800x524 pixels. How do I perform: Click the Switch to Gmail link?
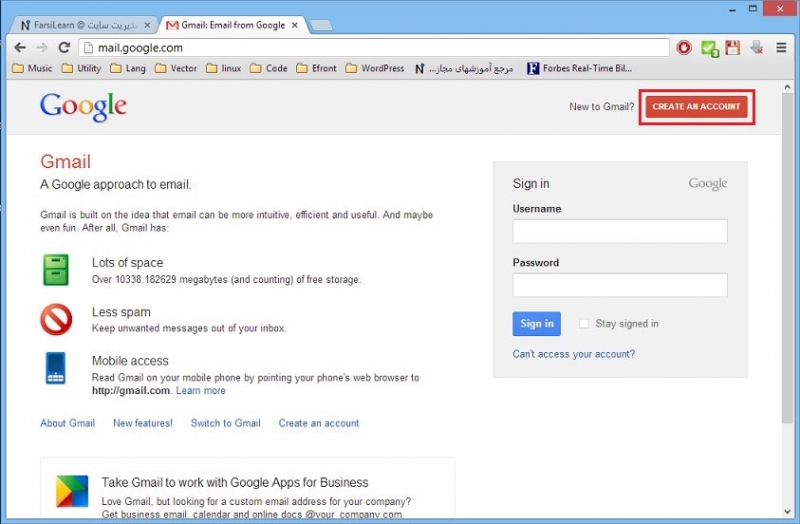pos(226,423)
